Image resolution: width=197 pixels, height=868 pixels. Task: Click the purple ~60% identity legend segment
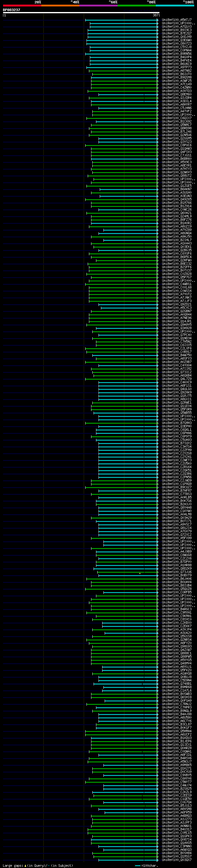click(99, 6)
